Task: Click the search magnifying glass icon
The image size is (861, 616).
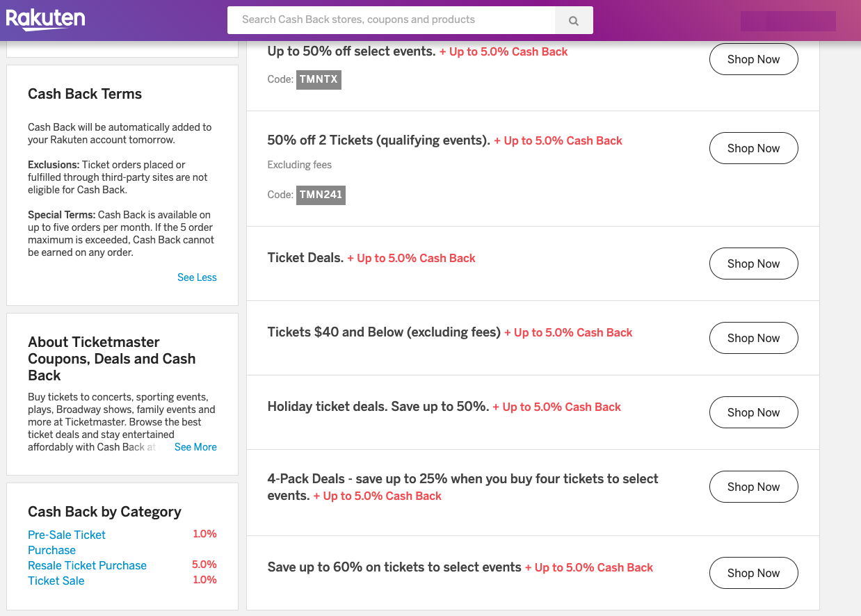Action: [573, 20]
